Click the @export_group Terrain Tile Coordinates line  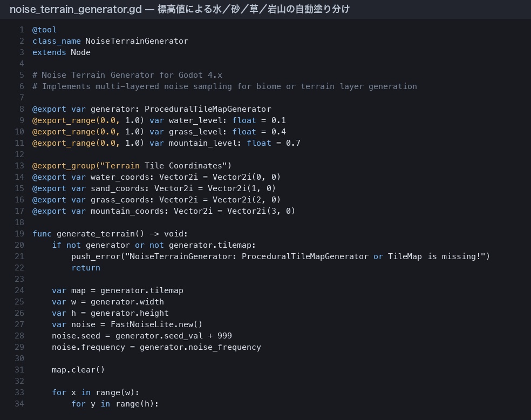pyautogui.click(x=132, y=166)
